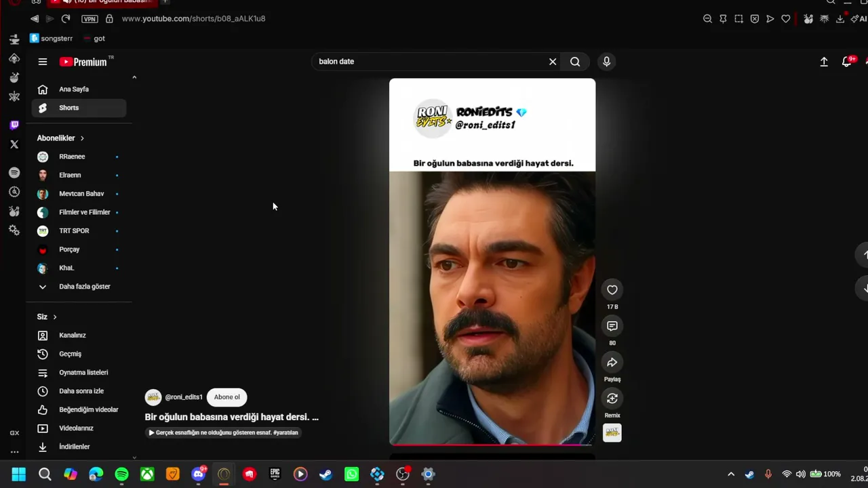Click the upload arrow icon in YouTube header

click(x=824, y=62)
